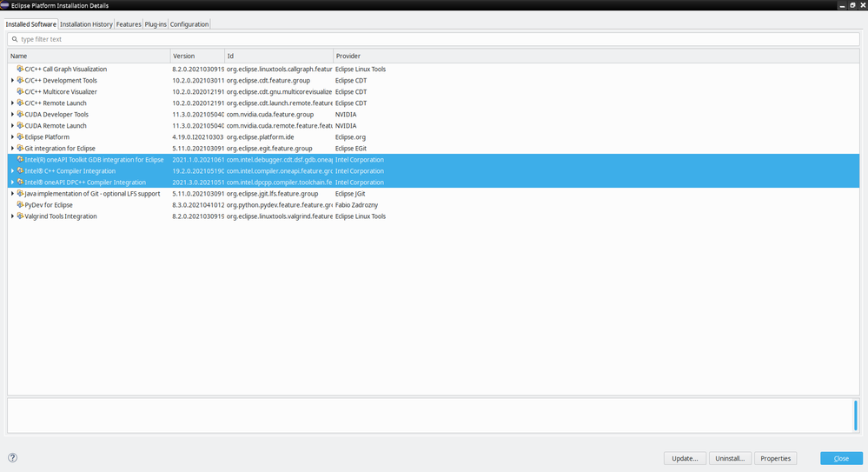This screenshot has width=868, height=472.
Task: Select the Eclipse Platform row name
Action: coord(47,136)
